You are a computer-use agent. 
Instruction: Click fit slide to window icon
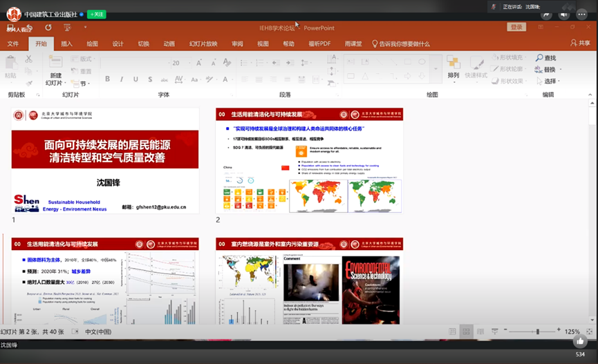[x=590, y=332]
